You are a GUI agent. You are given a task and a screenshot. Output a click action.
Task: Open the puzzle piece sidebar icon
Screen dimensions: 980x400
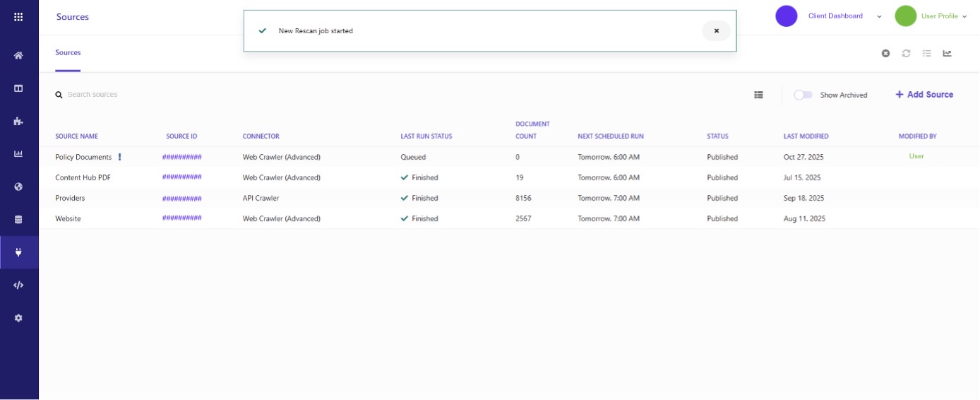pyautogui.click(x=18, y=121)
